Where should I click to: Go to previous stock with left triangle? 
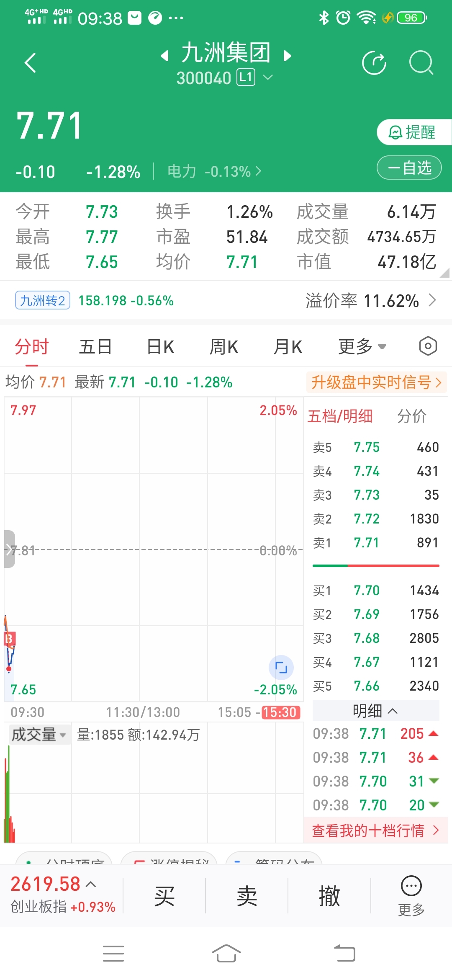pos(165,56)
